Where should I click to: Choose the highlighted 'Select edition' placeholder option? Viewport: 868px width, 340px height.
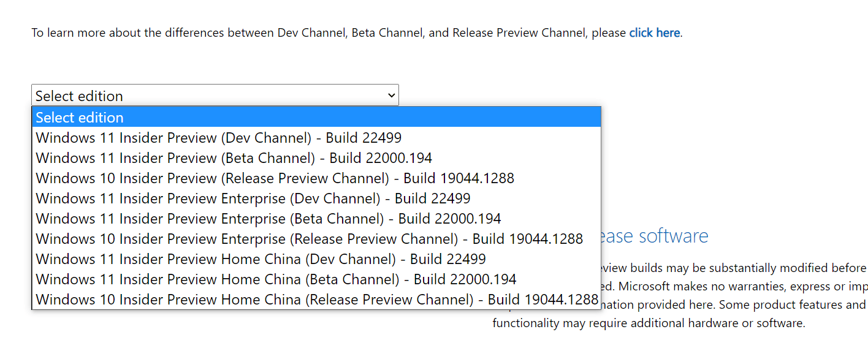point(316,117)
